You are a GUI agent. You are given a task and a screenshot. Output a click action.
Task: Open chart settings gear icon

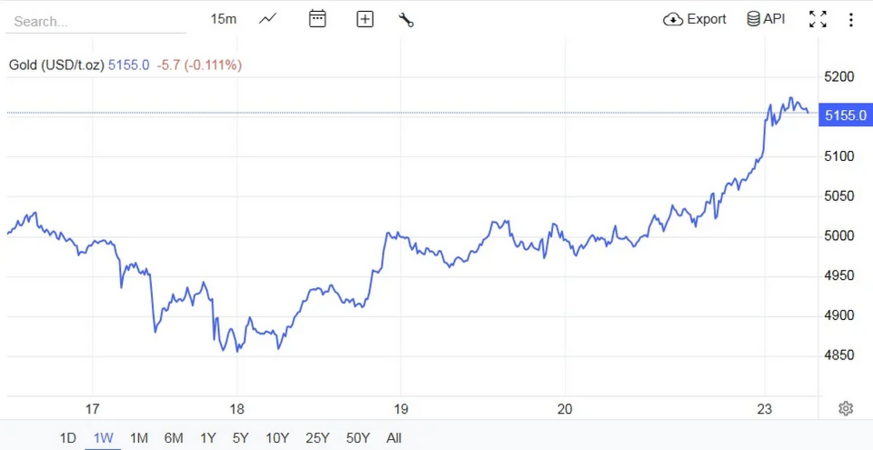point(846,408)
